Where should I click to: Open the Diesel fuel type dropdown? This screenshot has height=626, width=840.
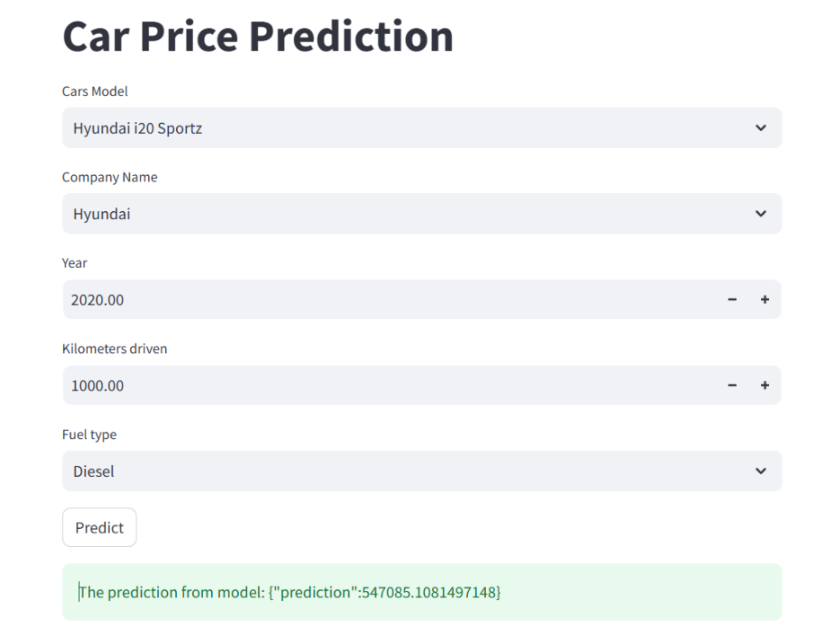(421, 472)
